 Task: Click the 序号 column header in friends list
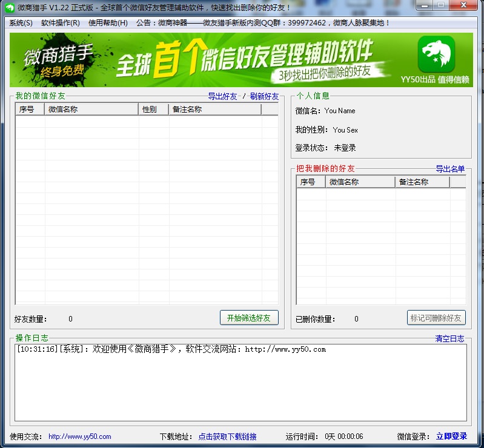[30, 110]
